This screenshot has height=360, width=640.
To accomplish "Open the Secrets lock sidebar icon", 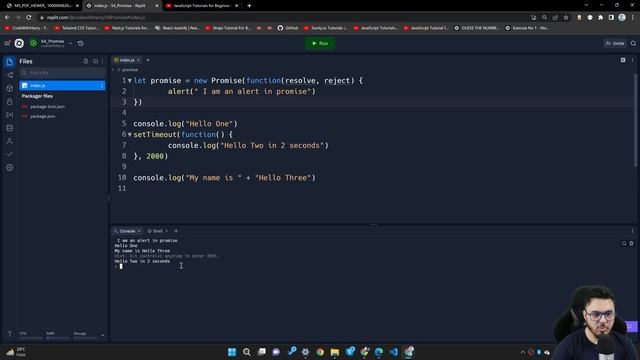I will pos(10,102).
